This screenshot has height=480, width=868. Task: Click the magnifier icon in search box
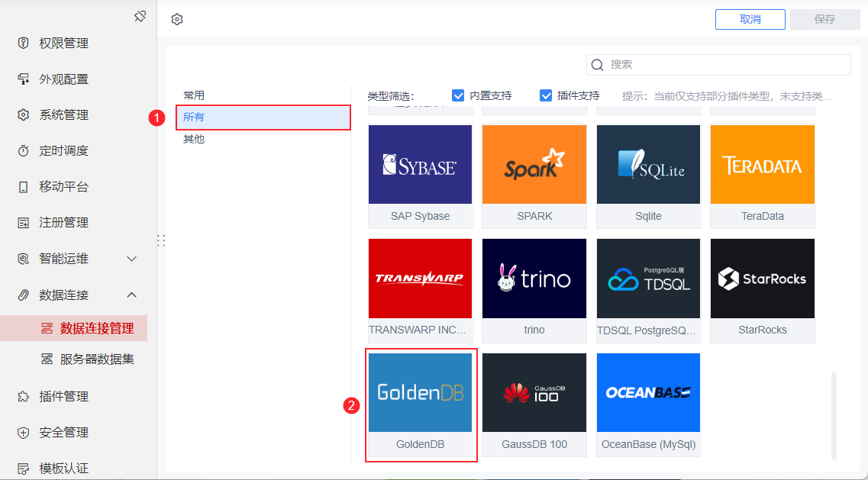tap(597, 65)
